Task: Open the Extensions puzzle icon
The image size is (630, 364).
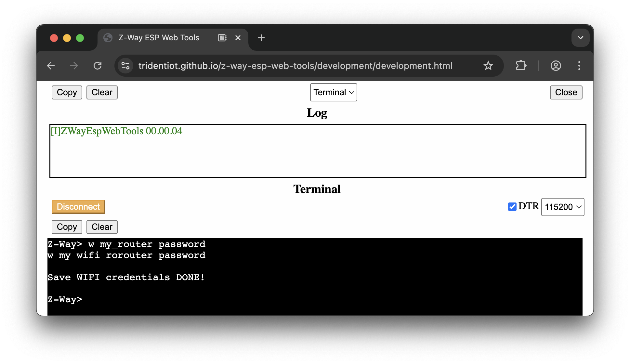Action: [521, 66]
